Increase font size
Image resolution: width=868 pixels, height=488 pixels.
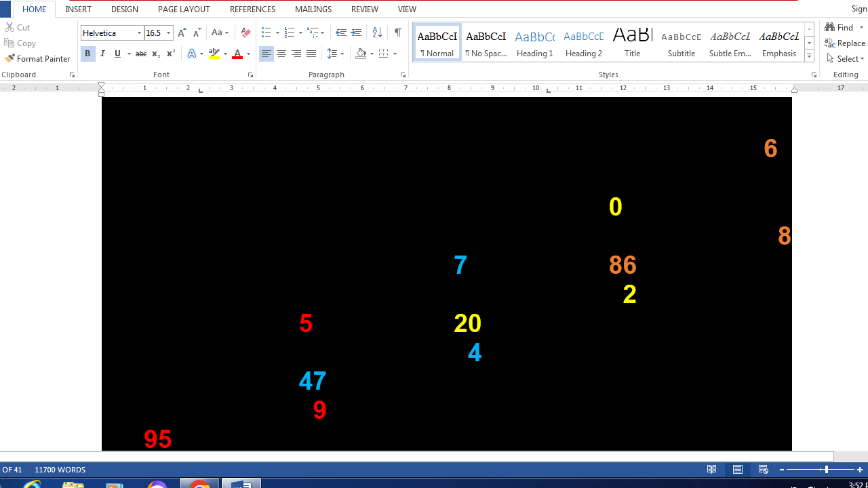tap(182, 33)
